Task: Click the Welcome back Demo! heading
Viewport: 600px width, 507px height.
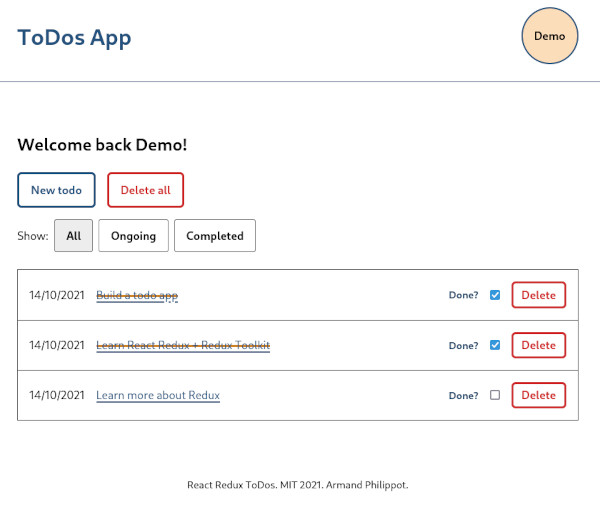Action: (x=102, y=145)
